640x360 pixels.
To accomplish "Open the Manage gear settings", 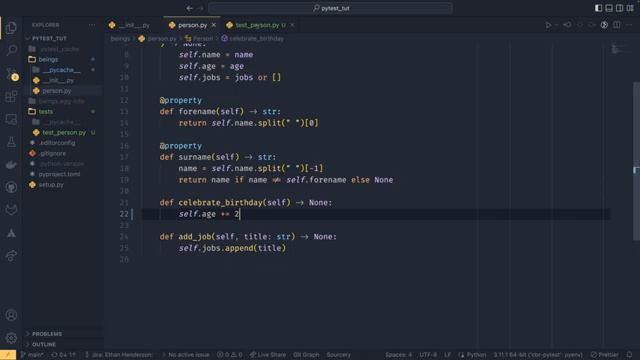I will [11, 338].
